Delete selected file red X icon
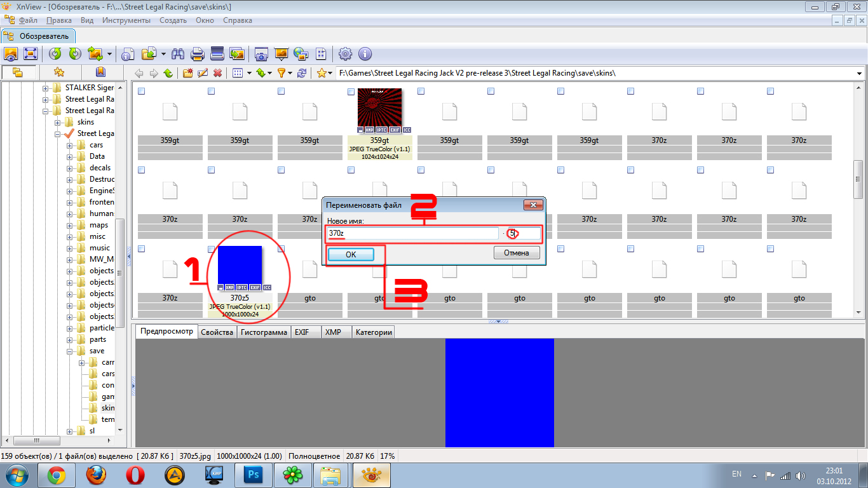Image resolution: width=868 pixels, height=488 pixels. pyautogui.click(x=217, y=73)
